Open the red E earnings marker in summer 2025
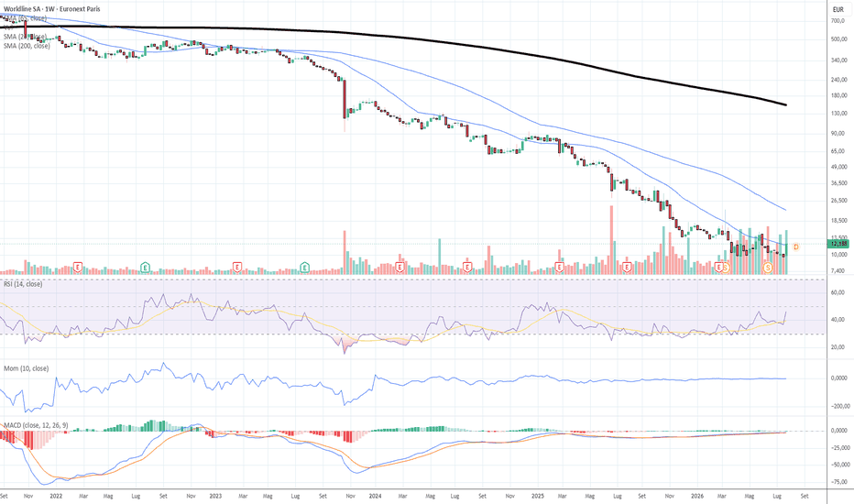 click(627, 268)
